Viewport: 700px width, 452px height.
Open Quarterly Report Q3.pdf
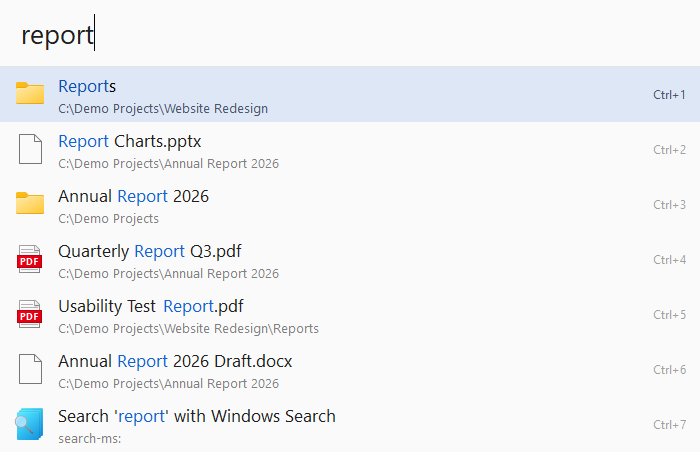point(350,259)
